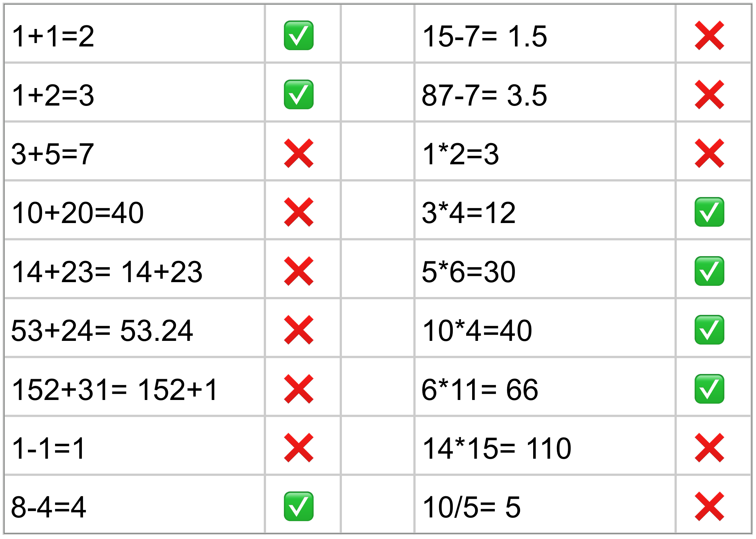Click the green checkmark next to 3*4=12
756x539 pixels.
coord(709,212)
